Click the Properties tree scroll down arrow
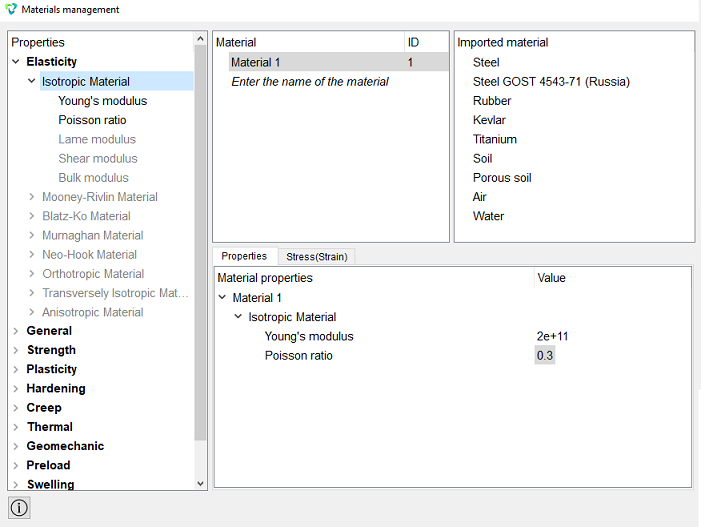Screen dimensions: 701x527 tap(200, 484)
